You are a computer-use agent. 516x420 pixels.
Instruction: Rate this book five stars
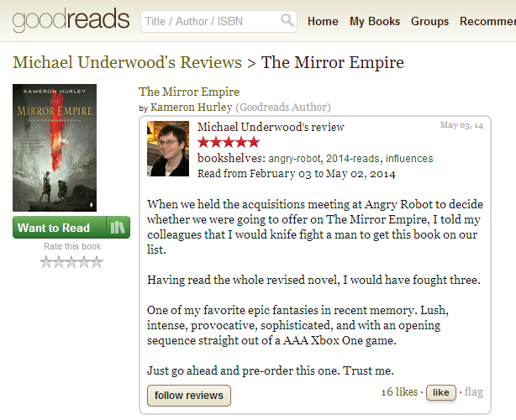click(97, 262)
